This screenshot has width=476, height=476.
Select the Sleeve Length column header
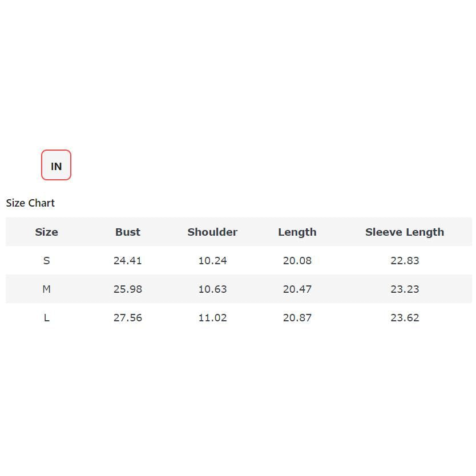404,232
